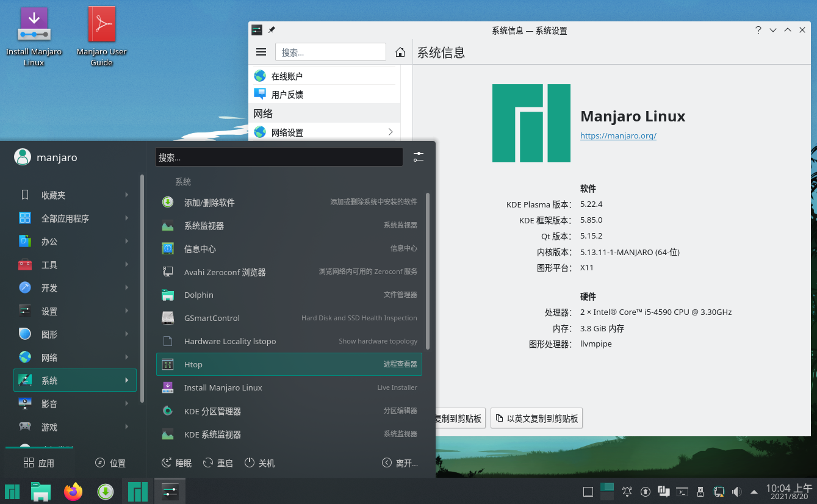Click the home icon in System Settings
This screenshot has height=504, width=817.
point(400,52)
